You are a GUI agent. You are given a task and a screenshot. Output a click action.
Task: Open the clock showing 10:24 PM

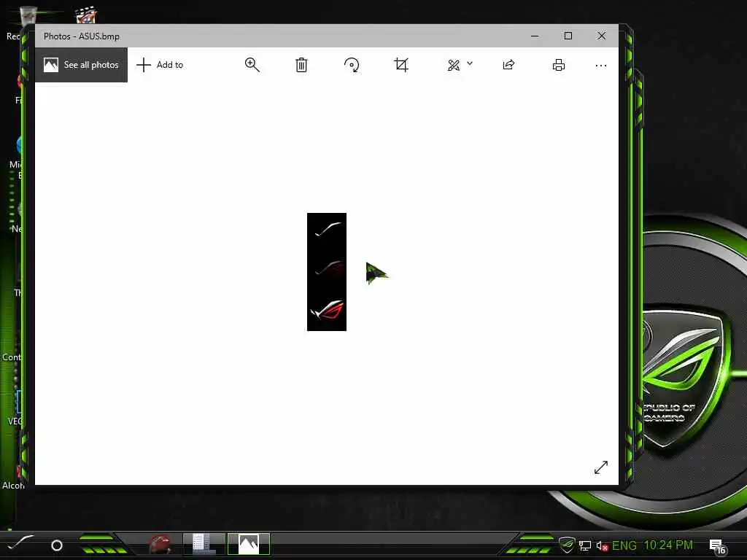tap(668, 545)
